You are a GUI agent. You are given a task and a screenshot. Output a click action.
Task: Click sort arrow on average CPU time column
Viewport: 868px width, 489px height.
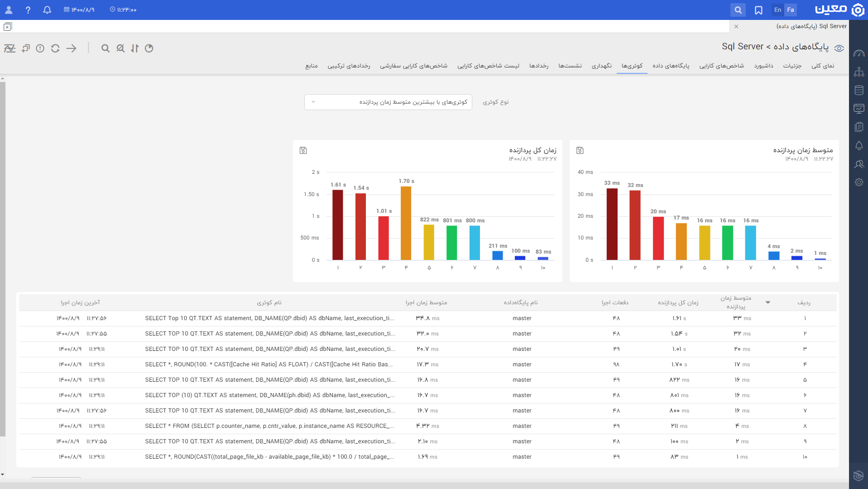768,302
